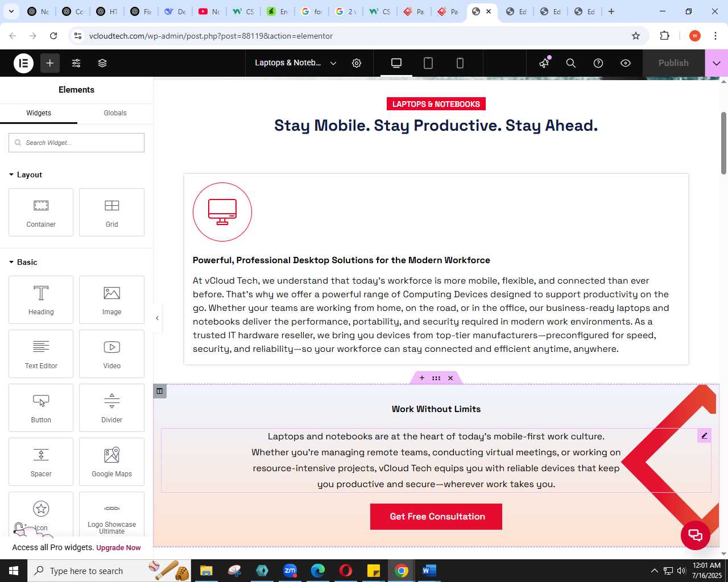Click the container drag handle dots

[436, 378]
